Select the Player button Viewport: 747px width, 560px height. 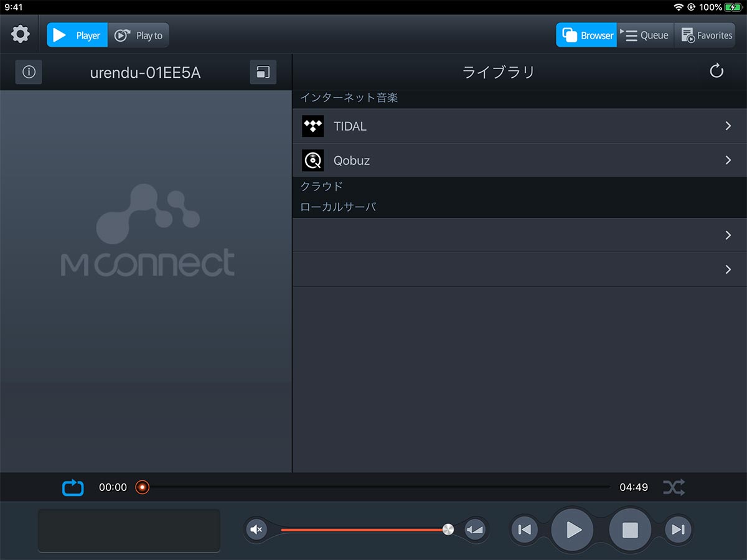click(x=77, y=35)
